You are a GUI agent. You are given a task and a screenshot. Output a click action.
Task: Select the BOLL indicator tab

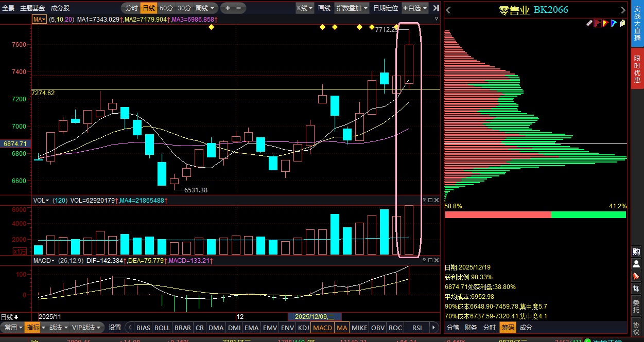pos(162,328)
